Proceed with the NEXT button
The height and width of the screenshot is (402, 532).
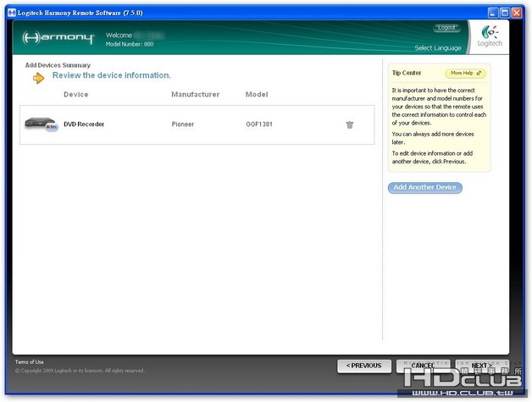point(482,366)
